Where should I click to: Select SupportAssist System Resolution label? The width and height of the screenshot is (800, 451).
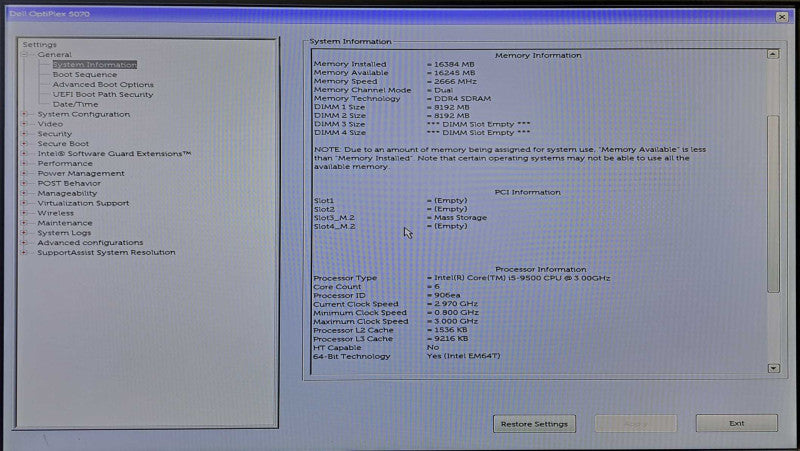pos(106,253)
